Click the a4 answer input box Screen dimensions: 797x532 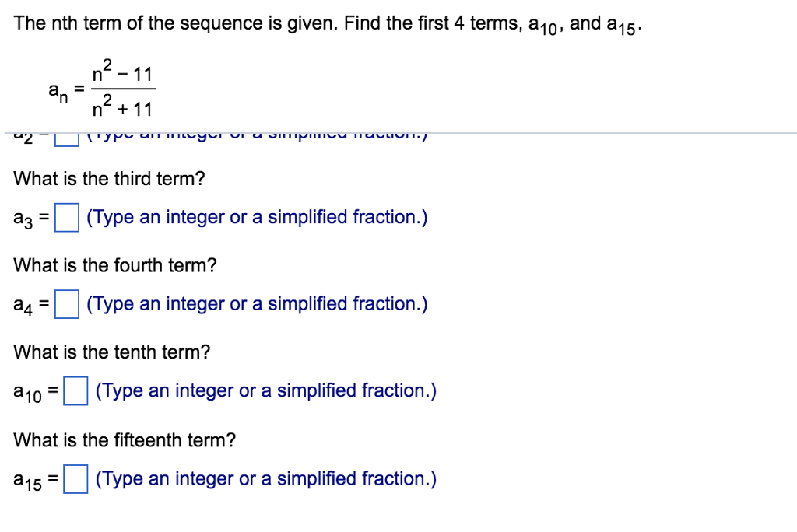(x=65, y=305)
